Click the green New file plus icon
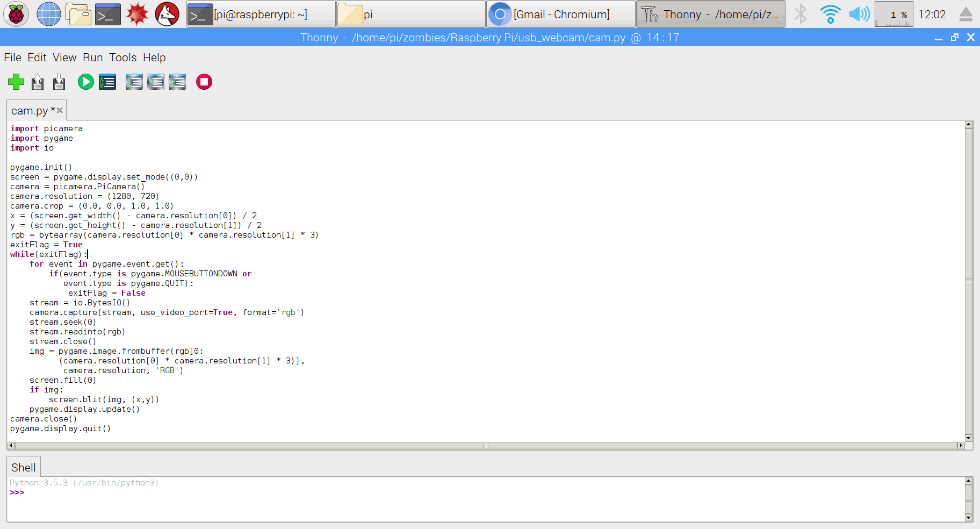Screen dimensions: 980x529 (x=16, y=82)
